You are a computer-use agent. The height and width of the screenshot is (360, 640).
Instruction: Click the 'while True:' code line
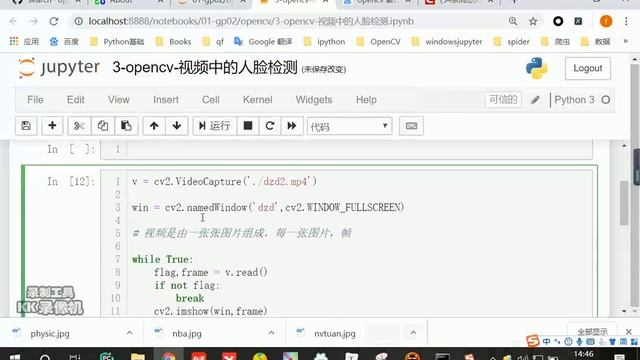click(x=162, y=259)
